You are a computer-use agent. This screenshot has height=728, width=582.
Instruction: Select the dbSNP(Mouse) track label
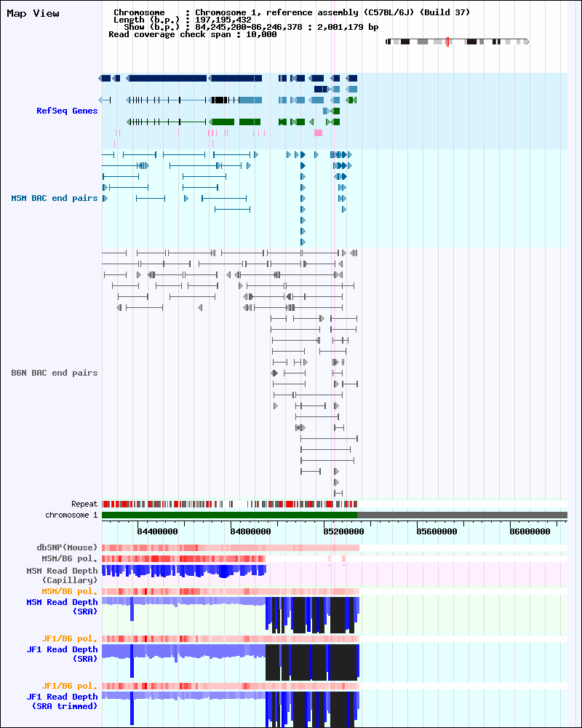pyautogui.click(x=67, y=547)
